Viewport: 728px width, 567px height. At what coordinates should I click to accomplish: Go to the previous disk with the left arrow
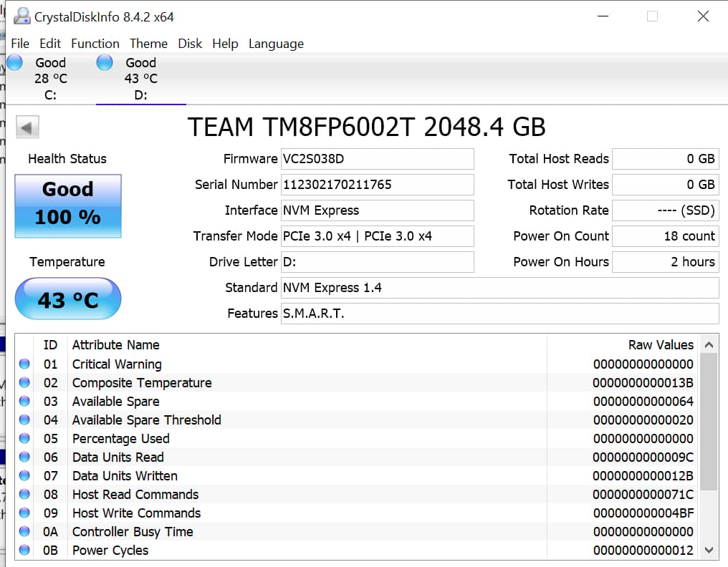[x=27, y=127]
